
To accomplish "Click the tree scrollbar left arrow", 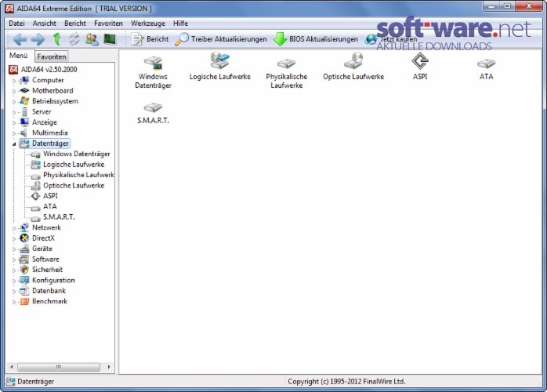I will click(12, 367).
